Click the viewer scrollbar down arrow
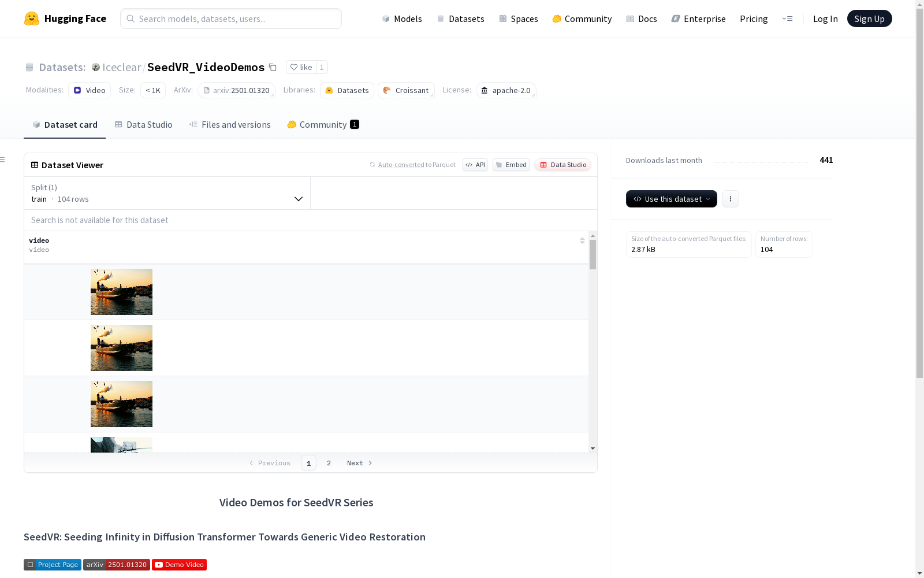 pyautogui.click(x=593, y=449)
